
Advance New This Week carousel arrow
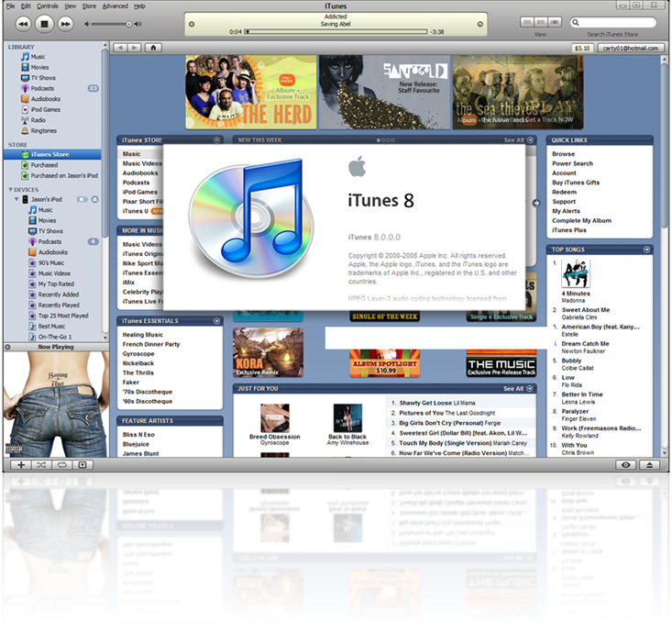[x=536, y=203]
